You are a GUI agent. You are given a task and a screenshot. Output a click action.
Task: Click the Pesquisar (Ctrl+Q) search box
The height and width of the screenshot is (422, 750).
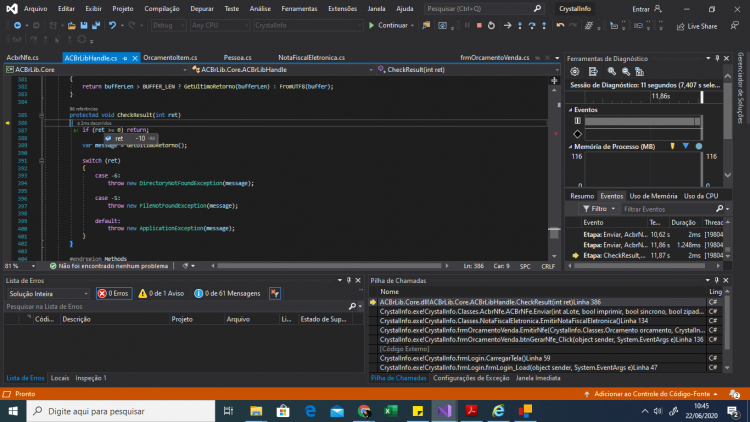(x=484, y=9)
